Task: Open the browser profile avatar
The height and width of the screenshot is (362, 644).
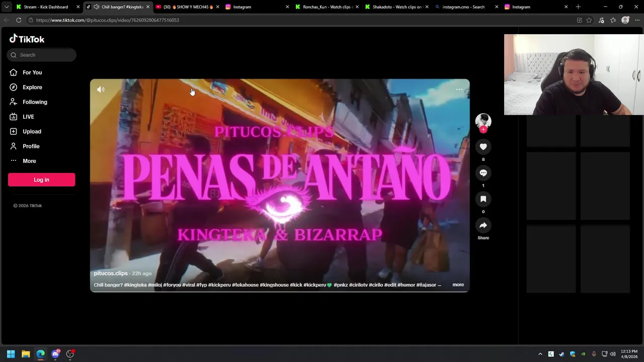Action: pyautogui.click(x=625, y=20)
